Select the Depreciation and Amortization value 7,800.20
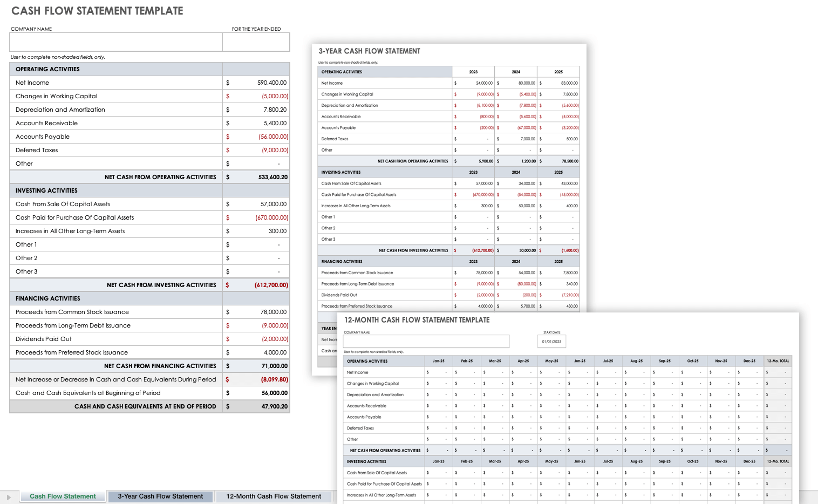This screenshot has height=504, width=818. [x=275, y=110]
